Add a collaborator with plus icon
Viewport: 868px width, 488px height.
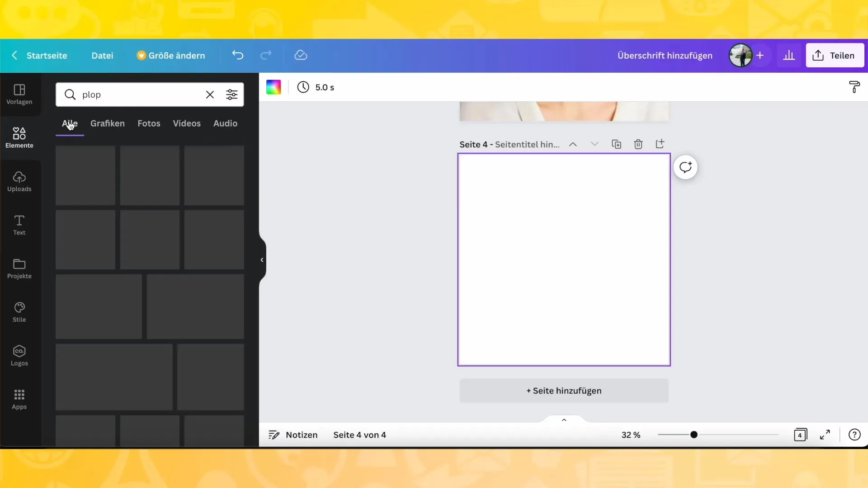click(760, 55)
